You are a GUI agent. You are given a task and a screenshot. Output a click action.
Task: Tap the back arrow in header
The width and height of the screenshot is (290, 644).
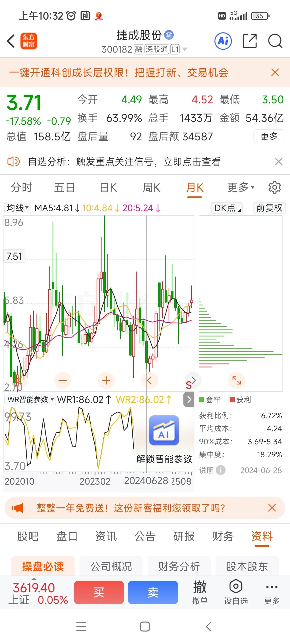pyautogui.click(x=11, y=41)
